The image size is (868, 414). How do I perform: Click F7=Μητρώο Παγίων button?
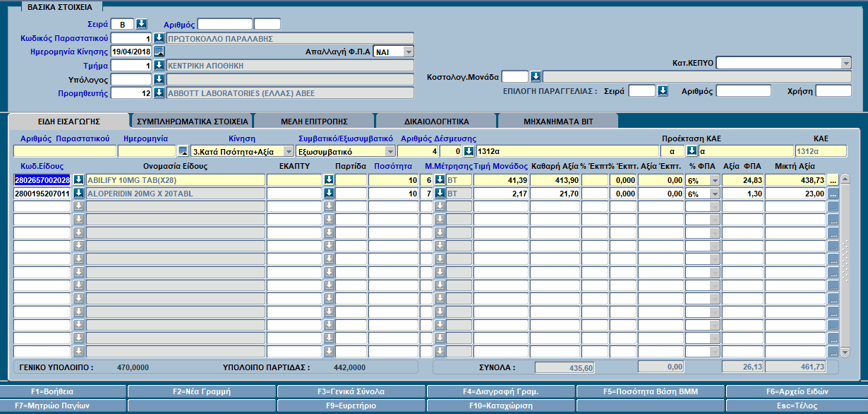[64, 406]
